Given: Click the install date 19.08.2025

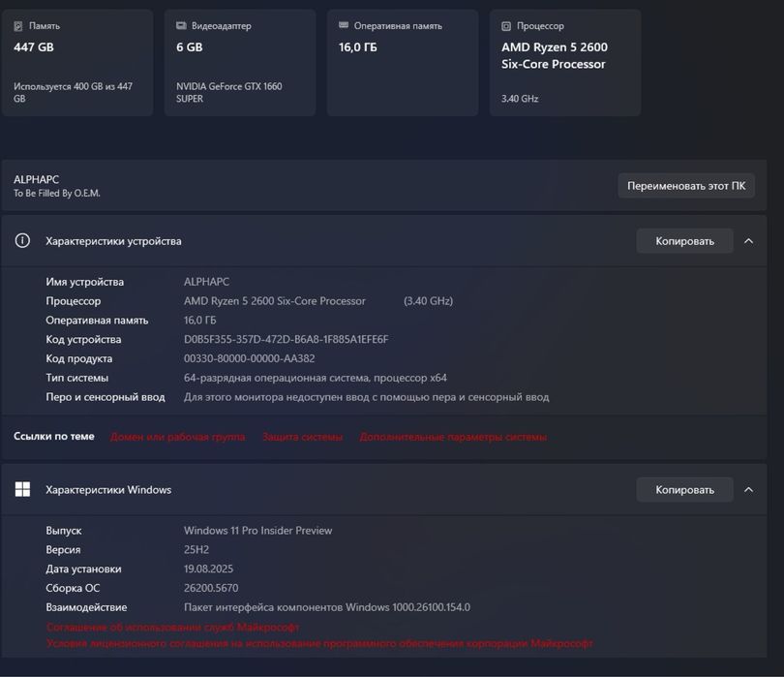Looking at the screenshot, I should [x=208, y=569].
